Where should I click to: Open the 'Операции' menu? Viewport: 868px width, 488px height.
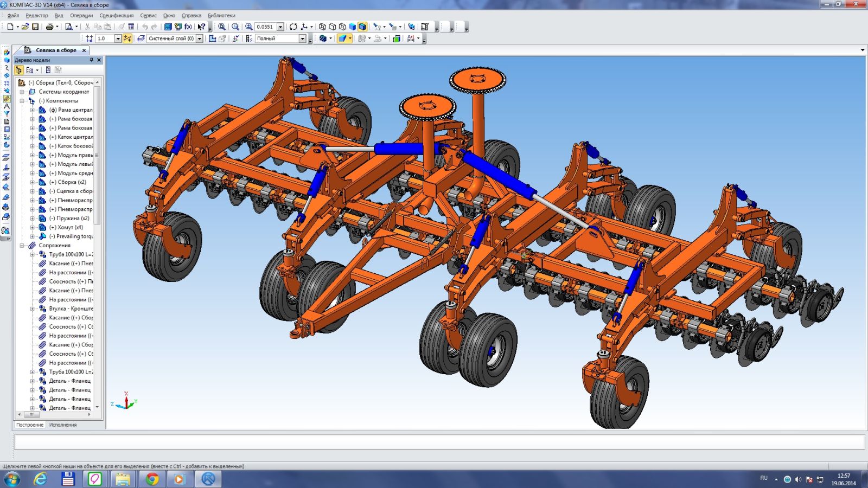[81, 16]
